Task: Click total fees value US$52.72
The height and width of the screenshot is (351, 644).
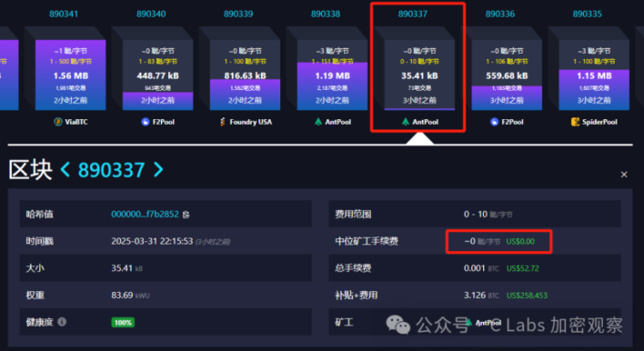Action: click(523, 268)
